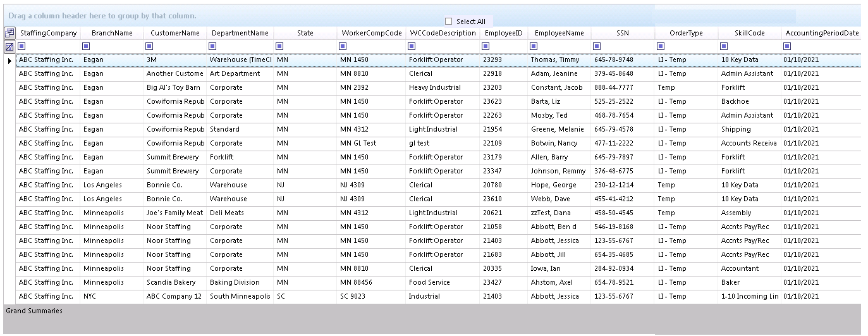Select employee 'Allen, Barry'
Viewport: 868px width, 336px height.
click(x=559, y=158)
